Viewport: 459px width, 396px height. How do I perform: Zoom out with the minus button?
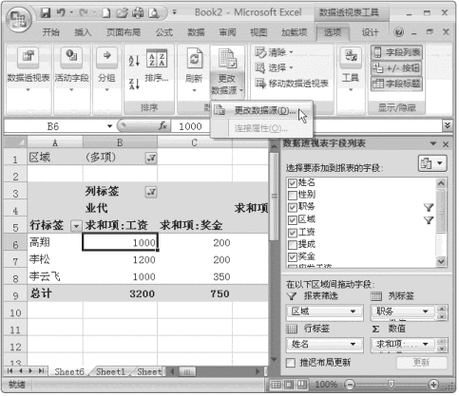349,385
